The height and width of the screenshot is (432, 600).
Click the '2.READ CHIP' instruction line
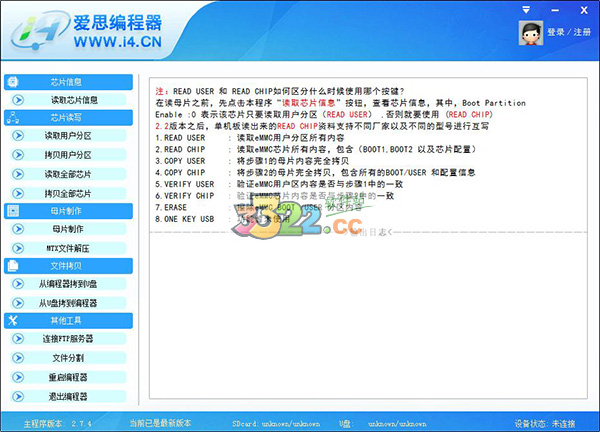[x=316, y=149]
